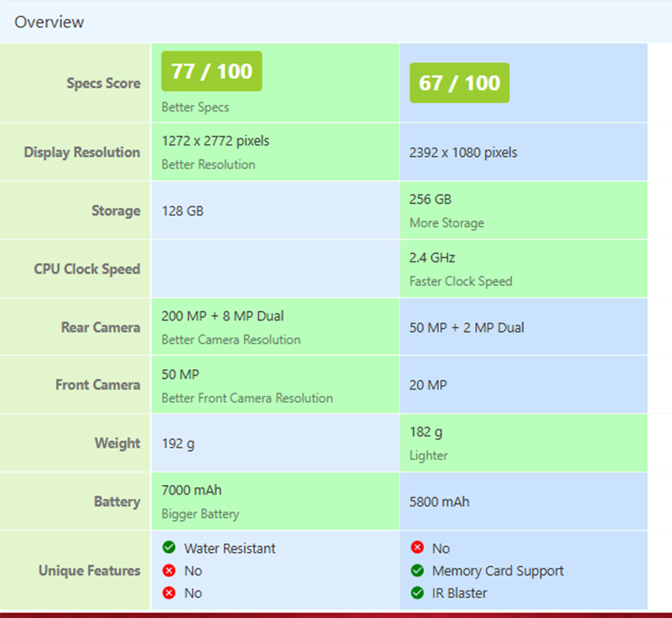Click the 200 MP + 8 MP Dual camera text
This screenshot has height=618, width=672.
223,316
